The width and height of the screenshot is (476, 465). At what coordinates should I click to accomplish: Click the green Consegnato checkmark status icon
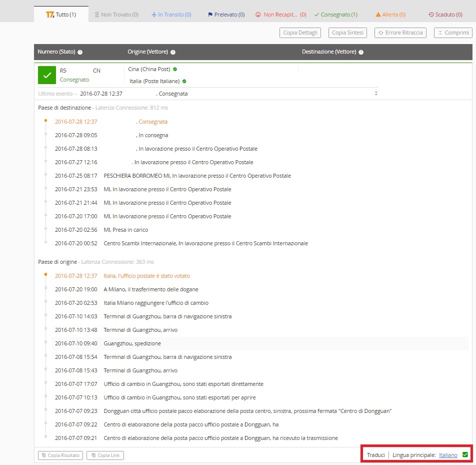[47, 75]
